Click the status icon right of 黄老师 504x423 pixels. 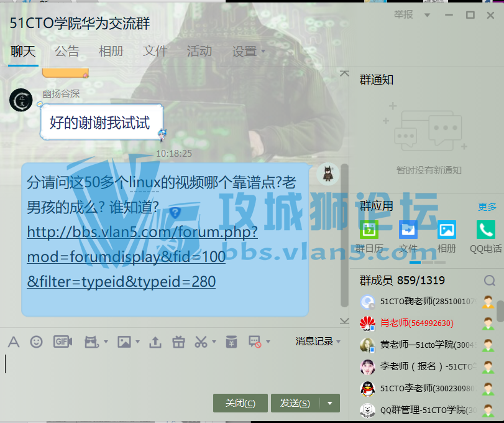488,345
